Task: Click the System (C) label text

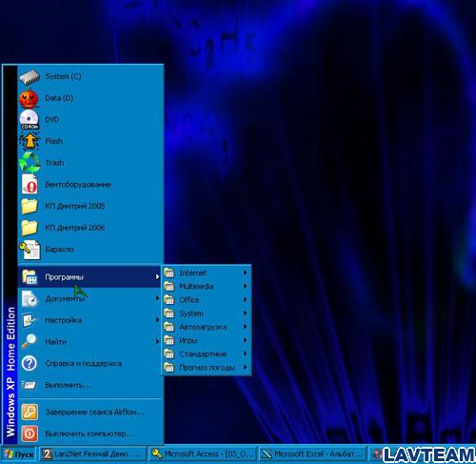Action: click(63, 76)
